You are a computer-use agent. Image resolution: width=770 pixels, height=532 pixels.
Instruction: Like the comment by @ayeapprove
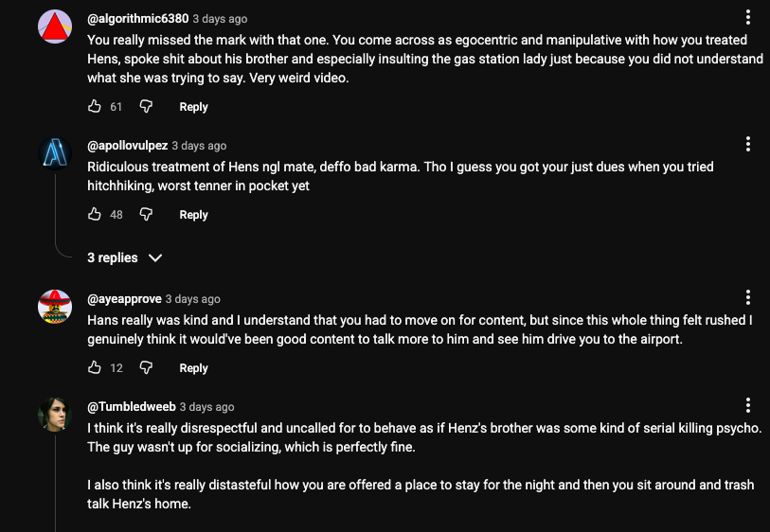click(x=95, y=368)
